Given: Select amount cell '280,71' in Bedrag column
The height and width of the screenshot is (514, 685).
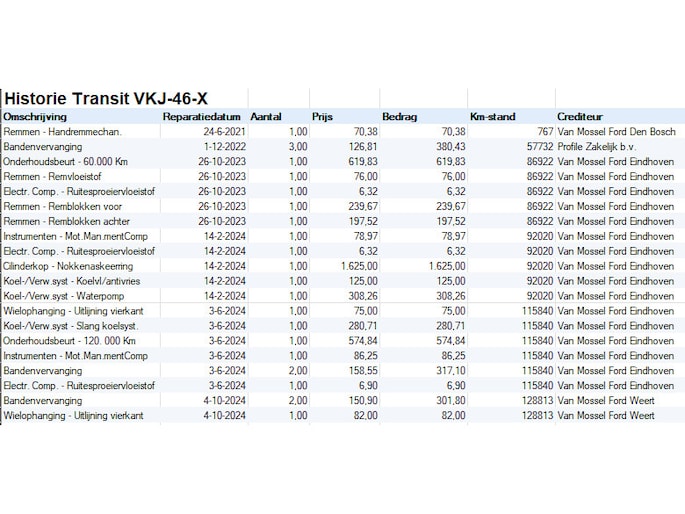Looking at the screenshot, I should (451, 326).
